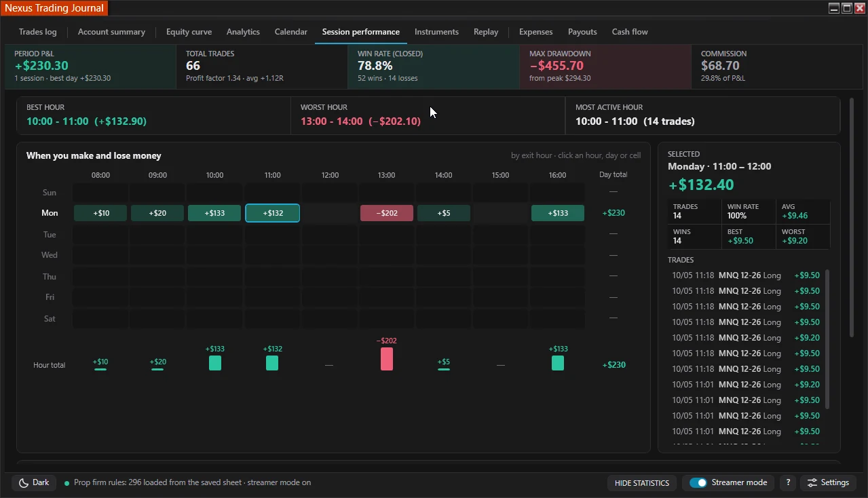The image size is (868, 498).
Task: Toggle the Dark theme button
Action: coord(34,482)
